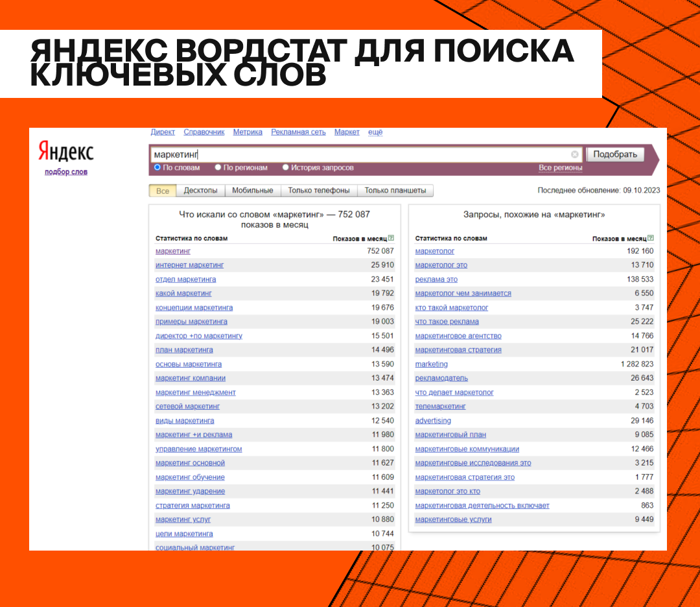Click the Последнее обновление: 09.10.2023 text
This screenshot has height=607, width=700.
599,190
